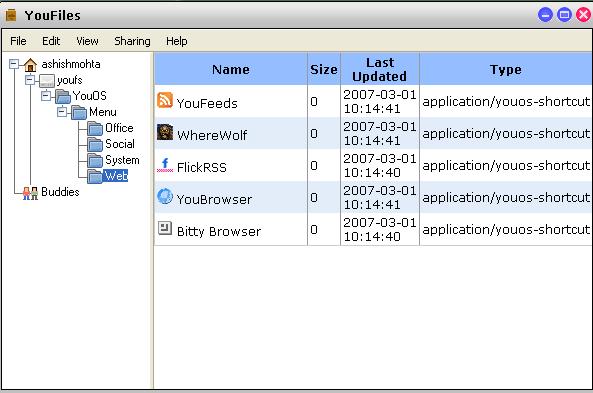Maximize the YouFiles window
The image size is (593, 393).
pos(564,15)
